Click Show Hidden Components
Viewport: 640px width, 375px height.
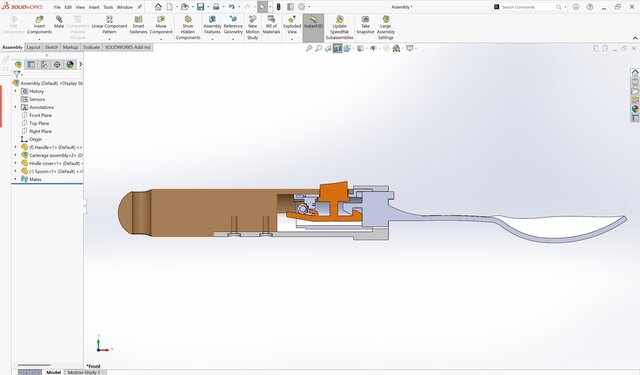[188, 28]
